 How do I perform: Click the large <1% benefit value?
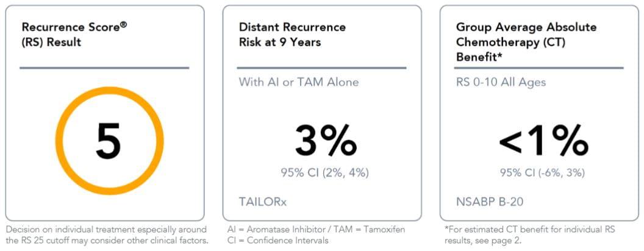543,142
